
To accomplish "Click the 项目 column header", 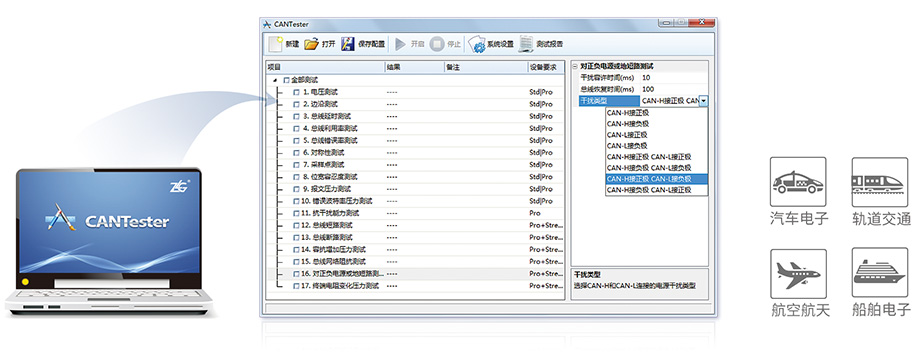I will click(x=325, y=67).
